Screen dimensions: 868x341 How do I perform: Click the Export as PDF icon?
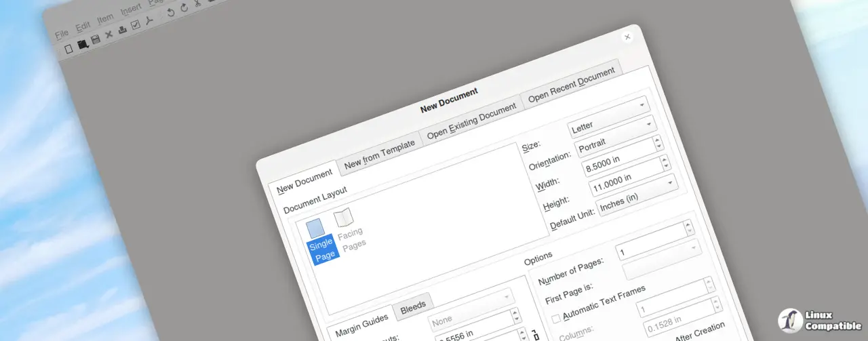click(150, 20)
